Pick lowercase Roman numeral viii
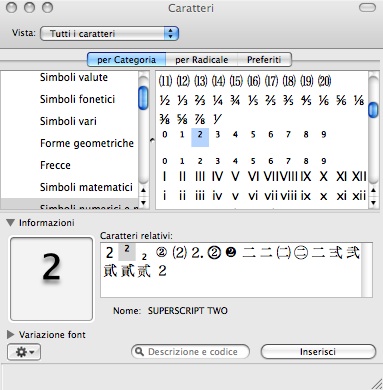This screenshot has height=390, width=383. click(288, 195)
